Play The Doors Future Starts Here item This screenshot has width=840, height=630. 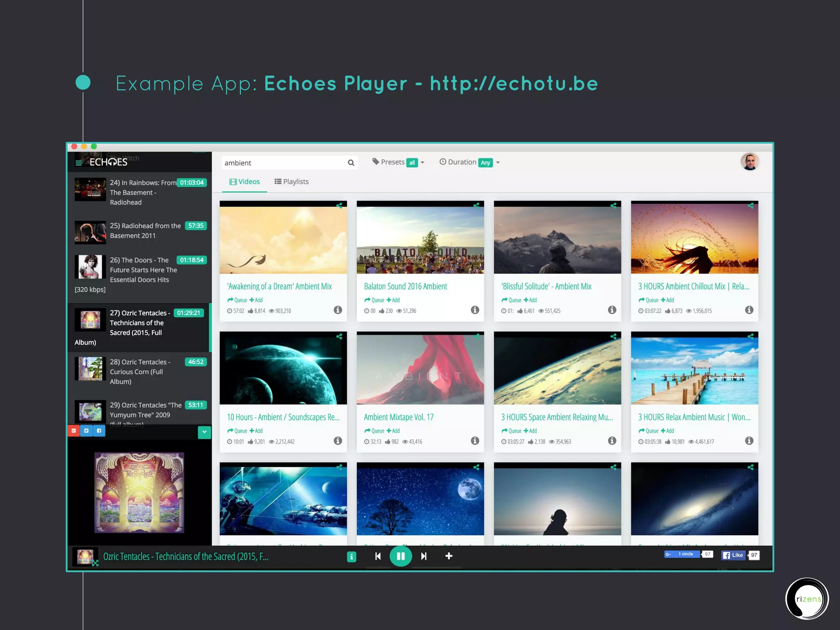(x=139, y=274)
